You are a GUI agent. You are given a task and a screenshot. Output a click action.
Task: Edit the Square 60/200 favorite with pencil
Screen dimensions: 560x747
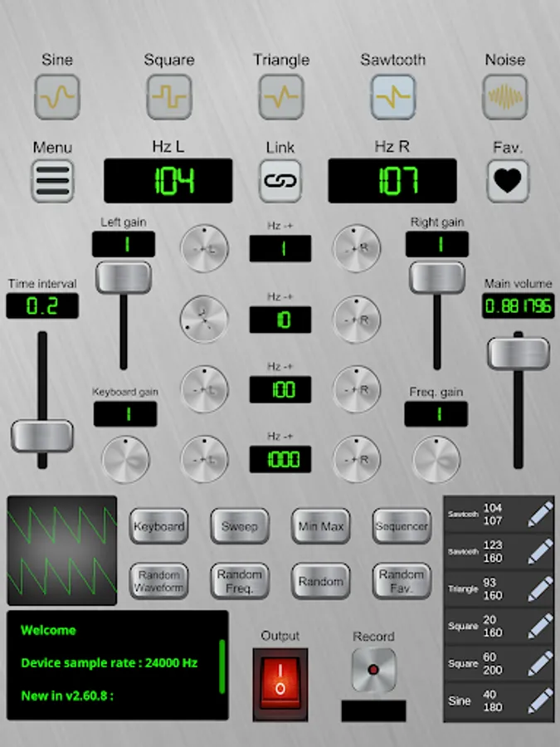tap(540, 664)
